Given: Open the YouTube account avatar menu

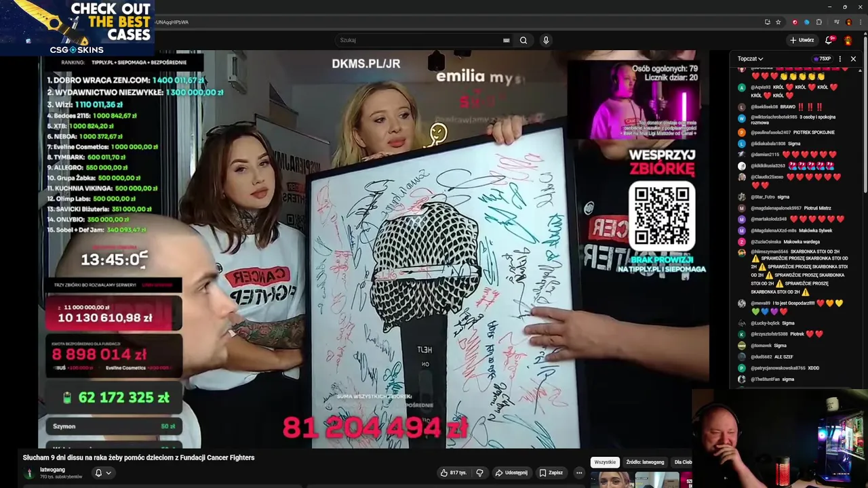Looking at the screenshot, I should tap(848, 40).
